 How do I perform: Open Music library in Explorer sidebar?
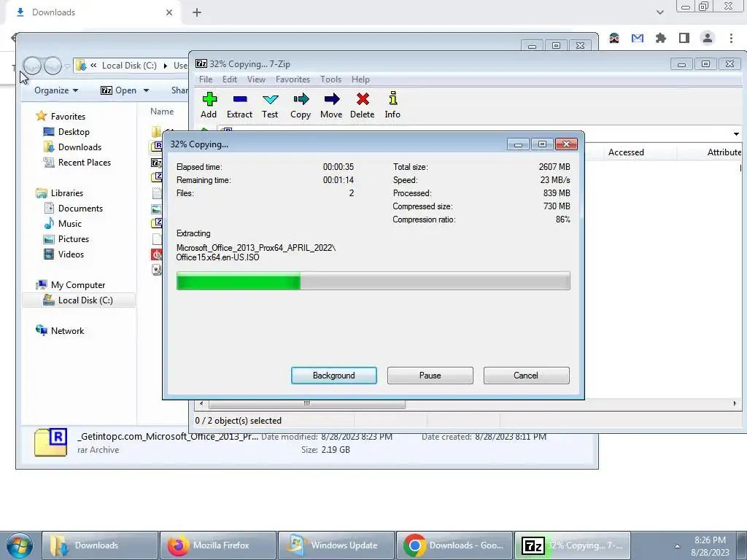coord(69,223)
